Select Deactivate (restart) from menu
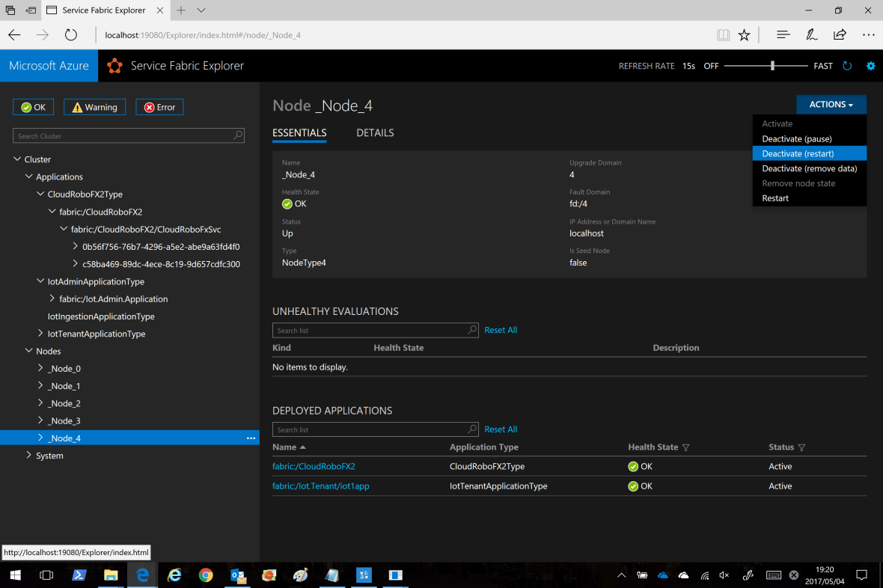The image size is (883, 588). [x=798, y=153]
